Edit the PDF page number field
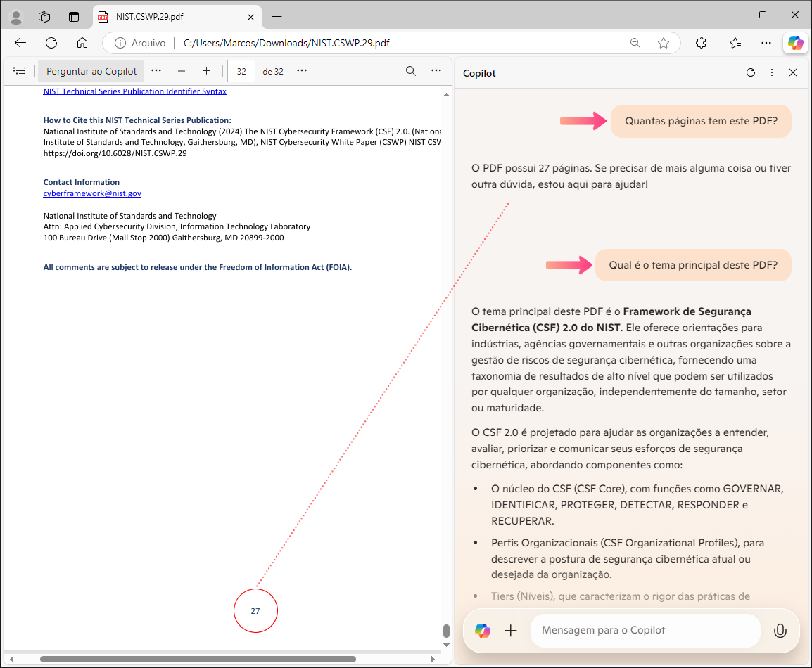The height and width of the screenshot is (668, 812). [x=241, y=72]
